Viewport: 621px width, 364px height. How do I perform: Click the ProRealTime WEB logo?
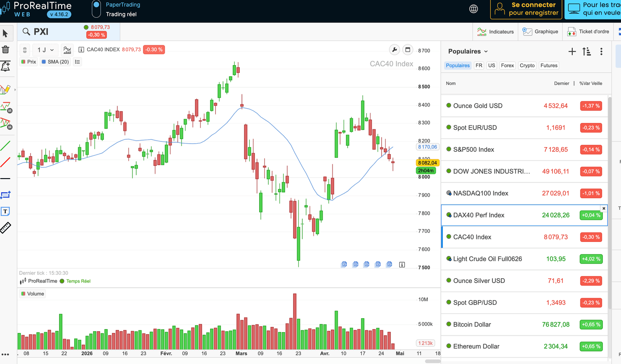point(37,9)
